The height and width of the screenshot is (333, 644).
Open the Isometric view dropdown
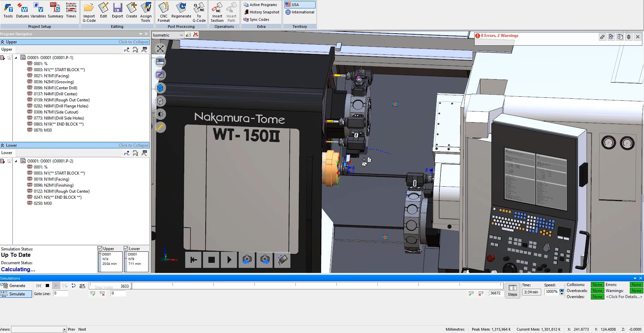tap(168, 35)
